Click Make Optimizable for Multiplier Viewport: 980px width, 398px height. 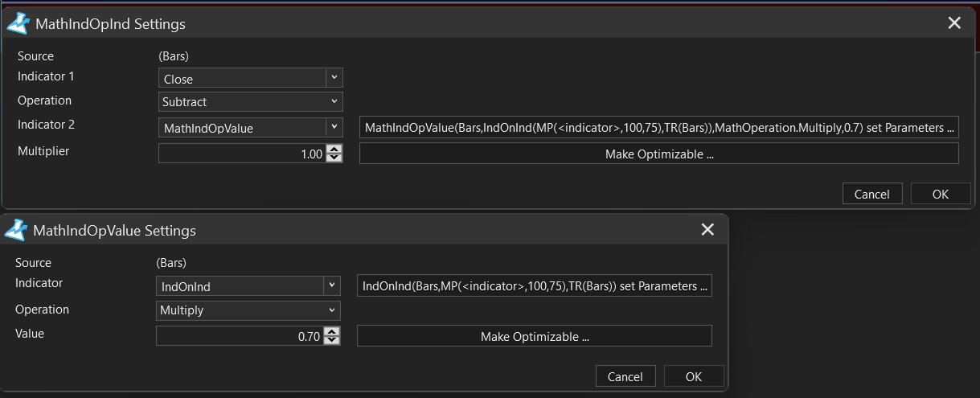(659, 154)
